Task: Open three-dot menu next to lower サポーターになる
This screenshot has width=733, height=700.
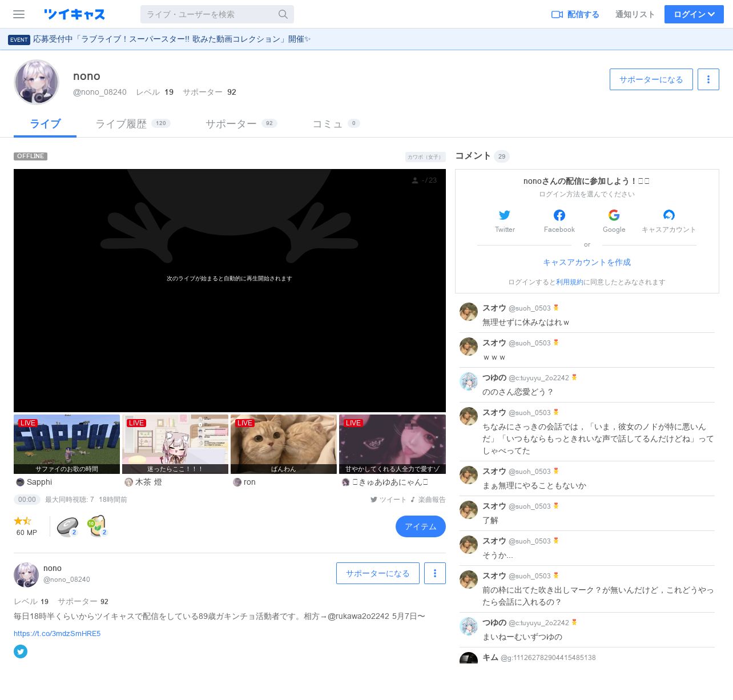Action: (x=435, y=573)
